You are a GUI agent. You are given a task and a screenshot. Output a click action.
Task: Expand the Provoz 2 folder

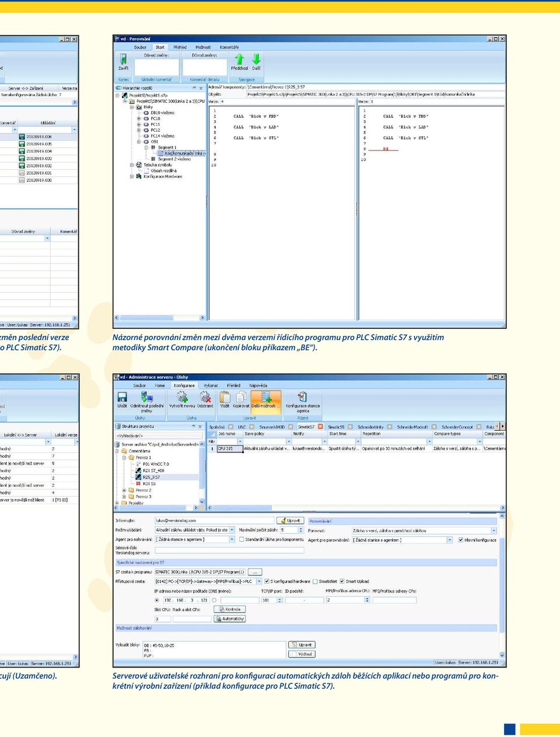pyautogui.click(x=124, y=490)
